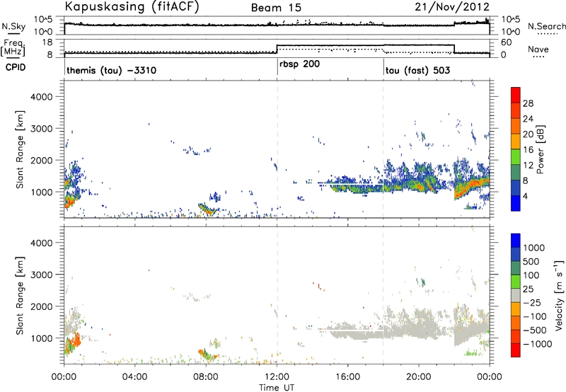The width and height of the screenshot is (566, 392).
Task: Click the '20:00' time axis tick label
Action: [419, 377]
